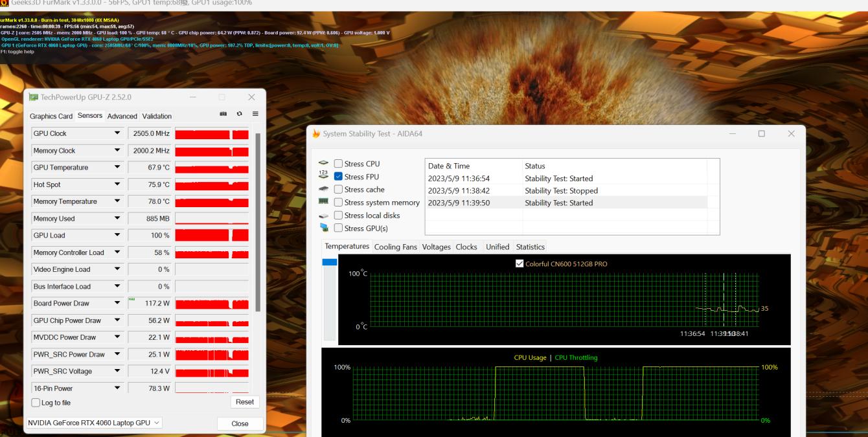Uncheck Colorful CN600 512GB PRO graph checkbox
The height and width of the screenshot is (437, 868).
(520, 263)
